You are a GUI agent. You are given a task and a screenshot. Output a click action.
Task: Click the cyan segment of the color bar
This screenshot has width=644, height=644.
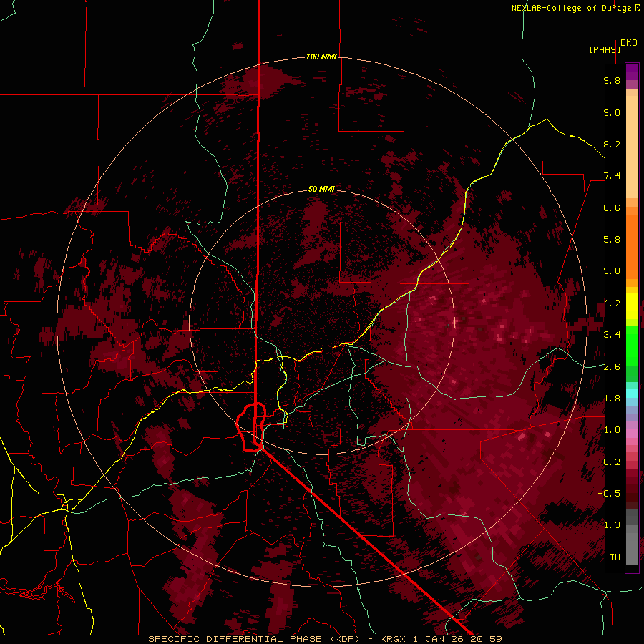click(632, 393)
